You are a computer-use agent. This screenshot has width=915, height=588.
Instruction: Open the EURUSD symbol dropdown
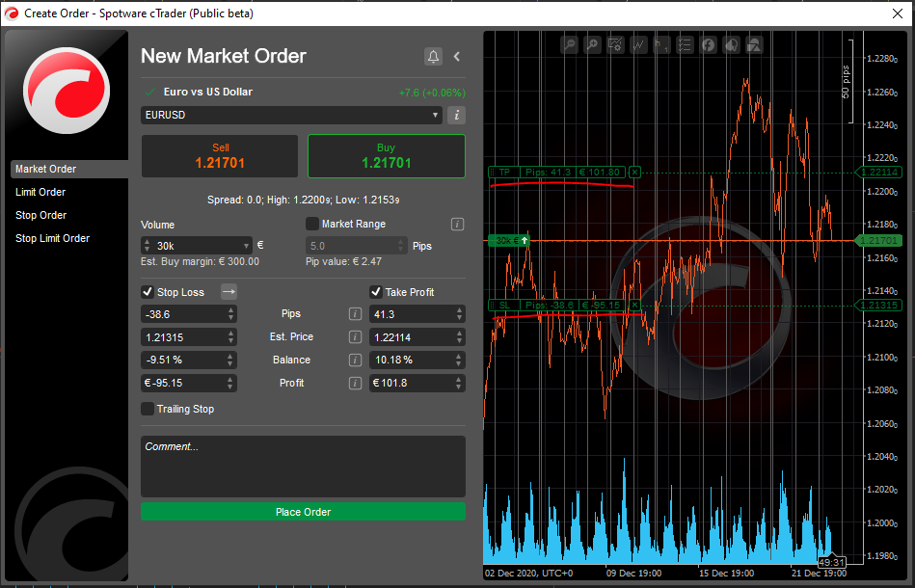[435, 115]
